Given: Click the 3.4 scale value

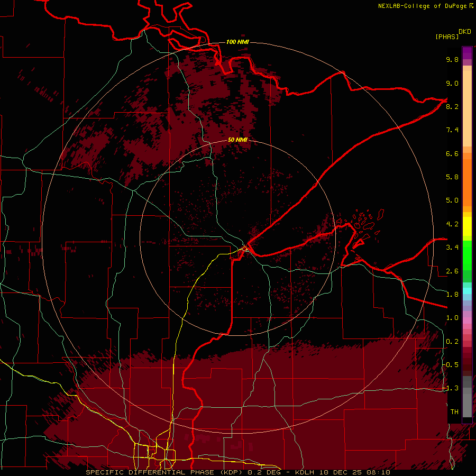Looking at the screenshot, I should click(x=452, y=248).
